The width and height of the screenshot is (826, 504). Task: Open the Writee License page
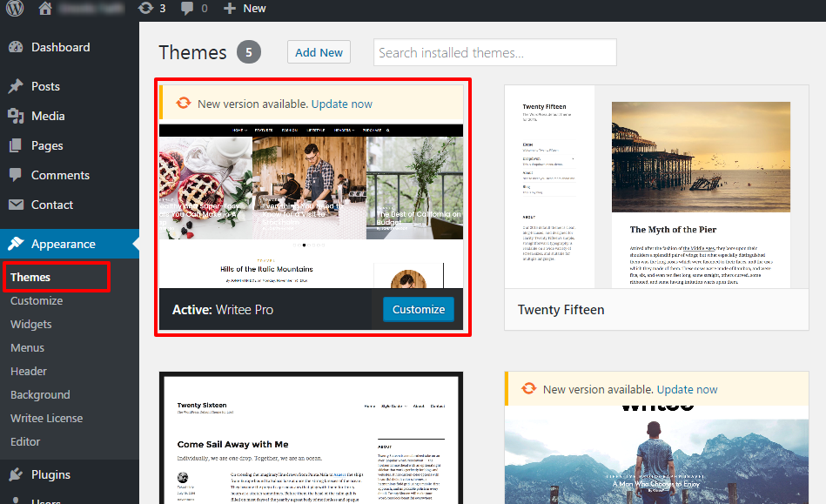point(46,418)
